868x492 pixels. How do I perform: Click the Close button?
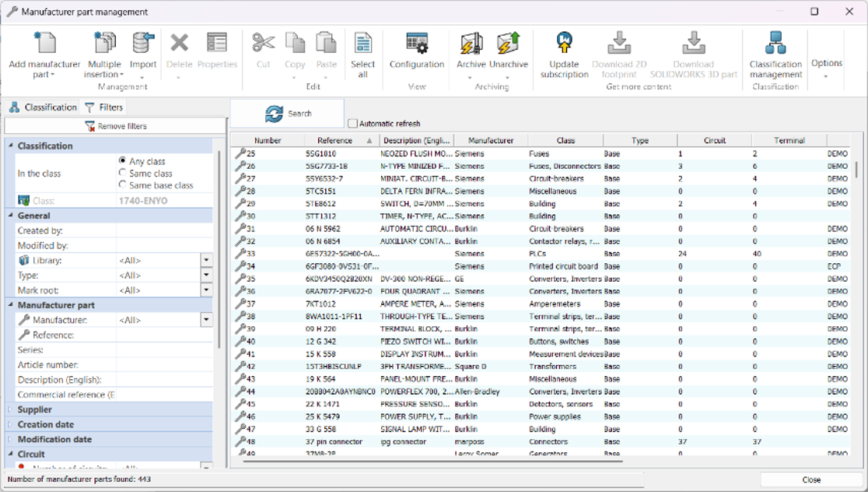point(811,480)
